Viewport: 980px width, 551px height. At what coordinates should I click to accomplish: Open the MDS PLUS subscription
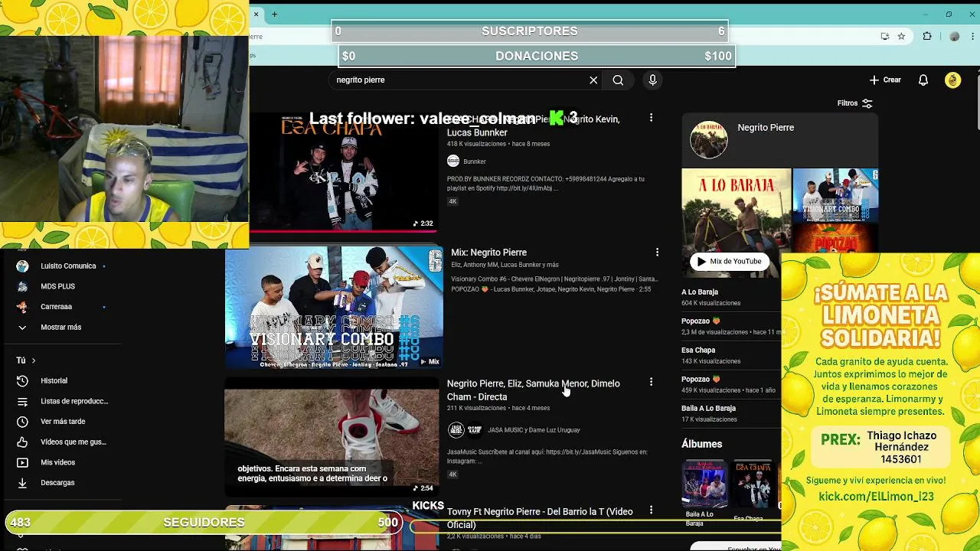pos(57,286)
